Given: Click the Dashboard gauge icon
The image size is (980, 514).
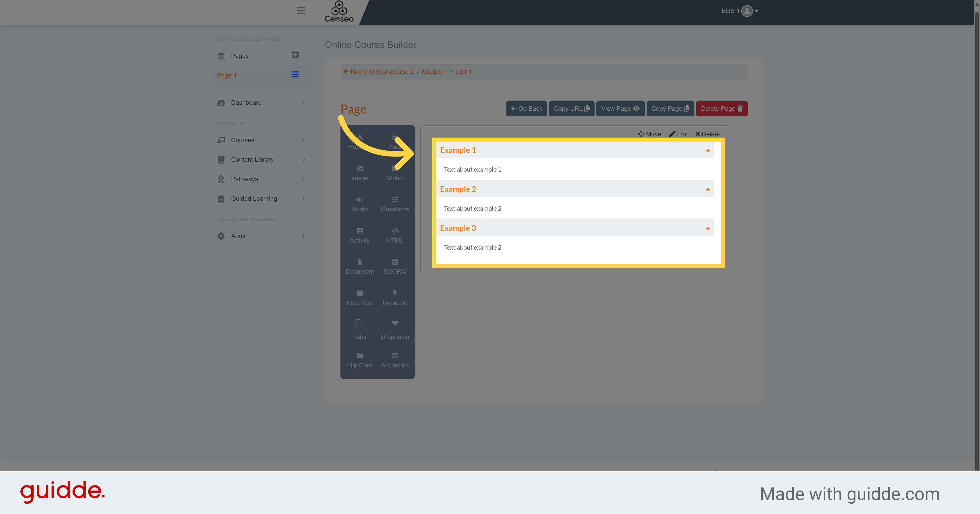Looking at the screenshot, I should pyautogui.click(x=221, y=103).
